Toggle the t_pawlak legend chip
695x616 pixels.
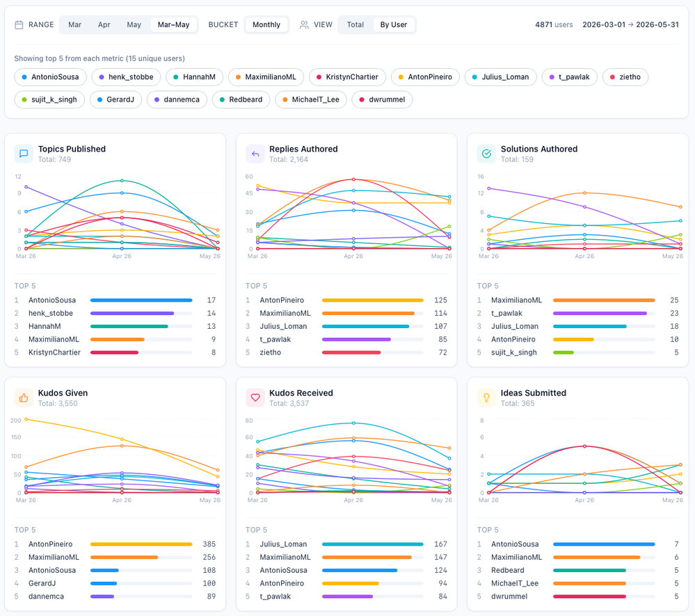pos(570,77)
